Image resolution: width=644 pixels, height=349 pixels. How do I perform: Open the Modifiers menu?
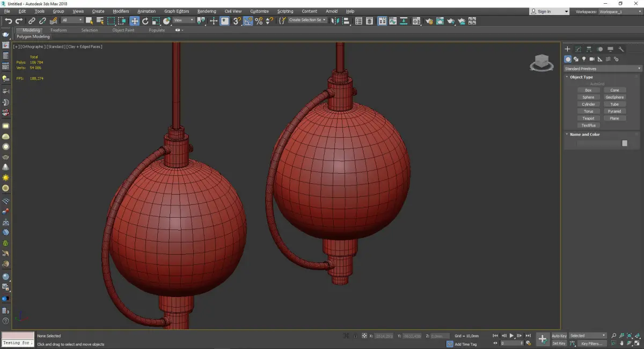(121, 11)
